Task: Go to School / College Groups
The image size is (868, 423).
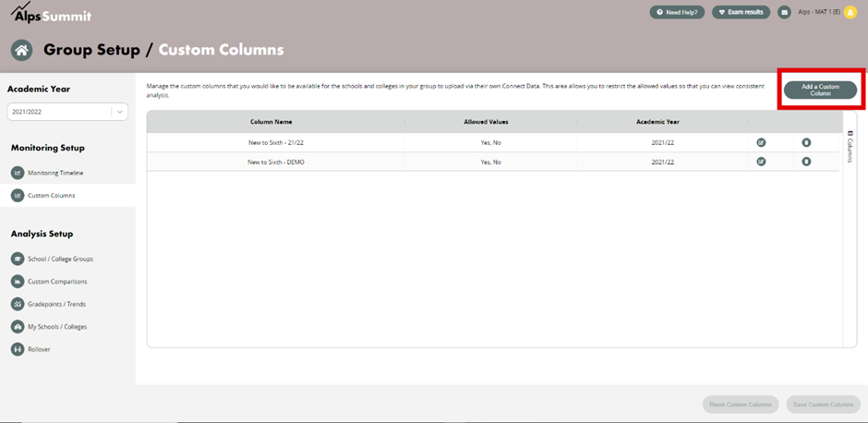Action: (60, 259)
